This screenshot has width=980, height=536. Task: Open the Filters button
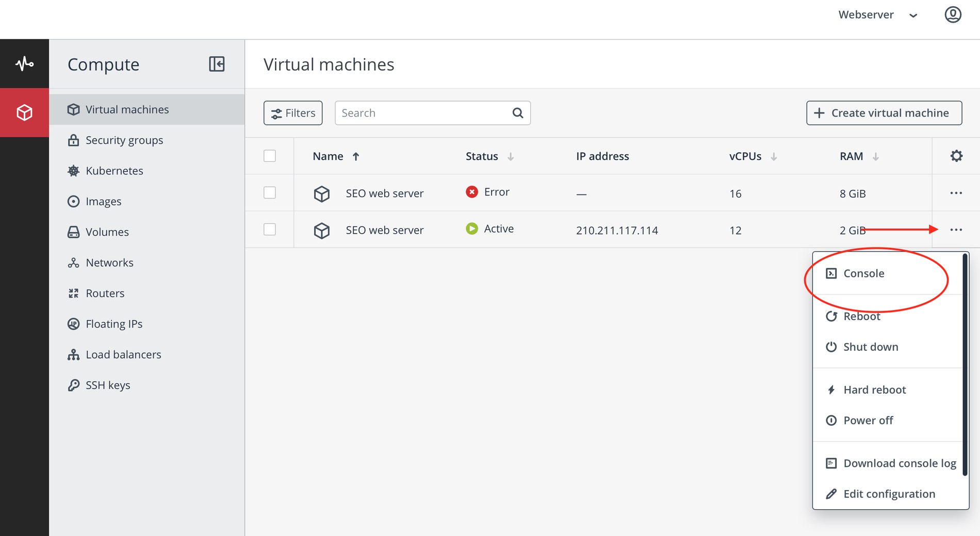tap(293, 113)
